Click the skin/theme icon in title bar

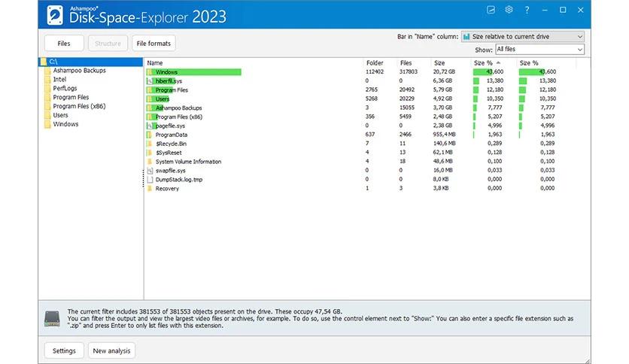[x=491, y=10]
